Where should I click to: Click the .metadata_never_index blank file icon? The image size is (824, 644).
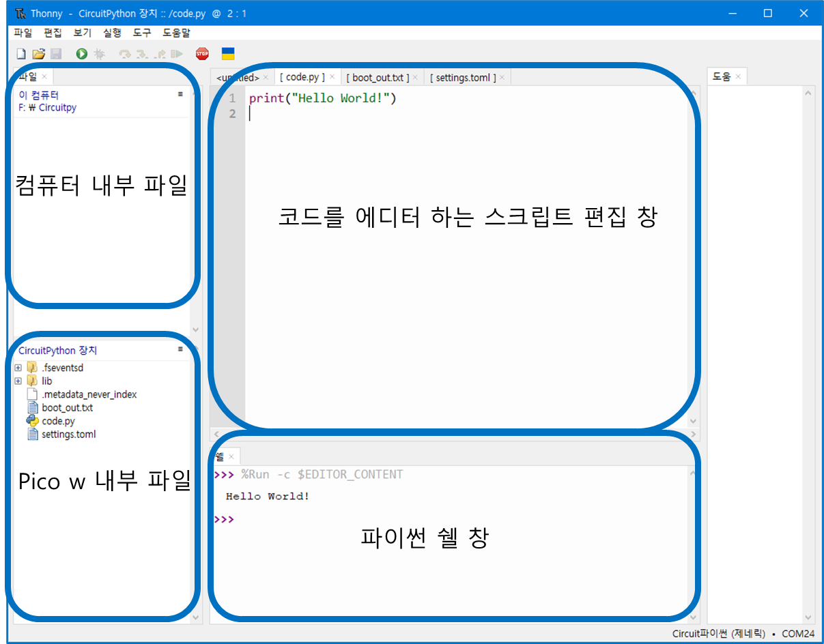click(x=32, y=394)
